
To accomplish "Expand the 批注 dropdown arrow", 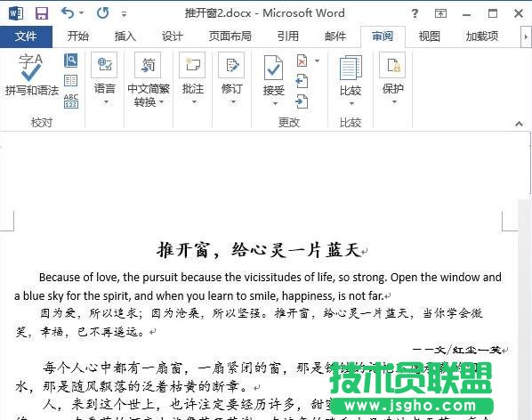I will click(x=195, y=102).
